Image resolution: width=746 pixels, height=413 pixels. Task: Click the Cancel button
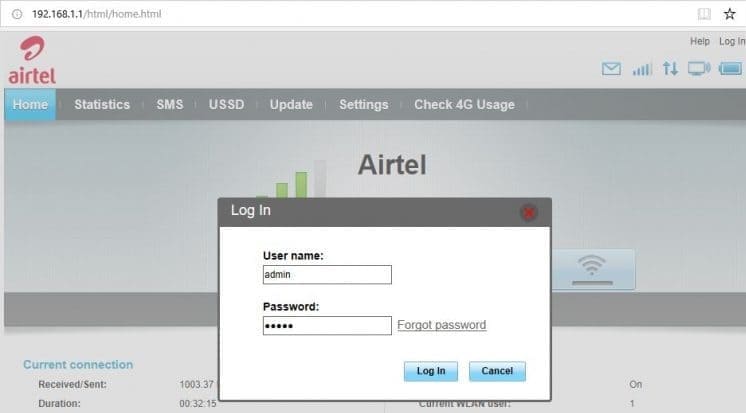point(497,371)
